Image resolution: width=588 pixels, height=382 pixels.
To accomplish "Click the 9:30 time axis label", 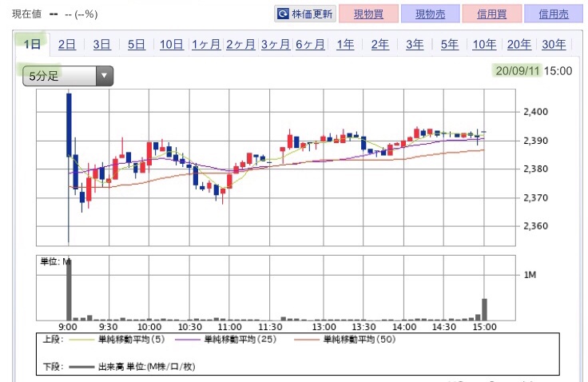I will pos(109,327).
